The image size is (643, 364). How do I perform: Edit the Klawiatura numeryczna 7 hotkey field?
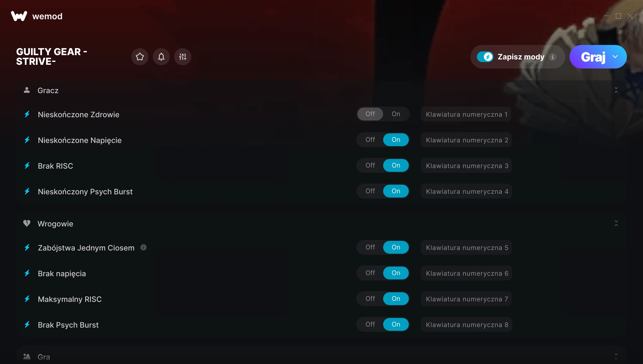(x=466, y=299)
